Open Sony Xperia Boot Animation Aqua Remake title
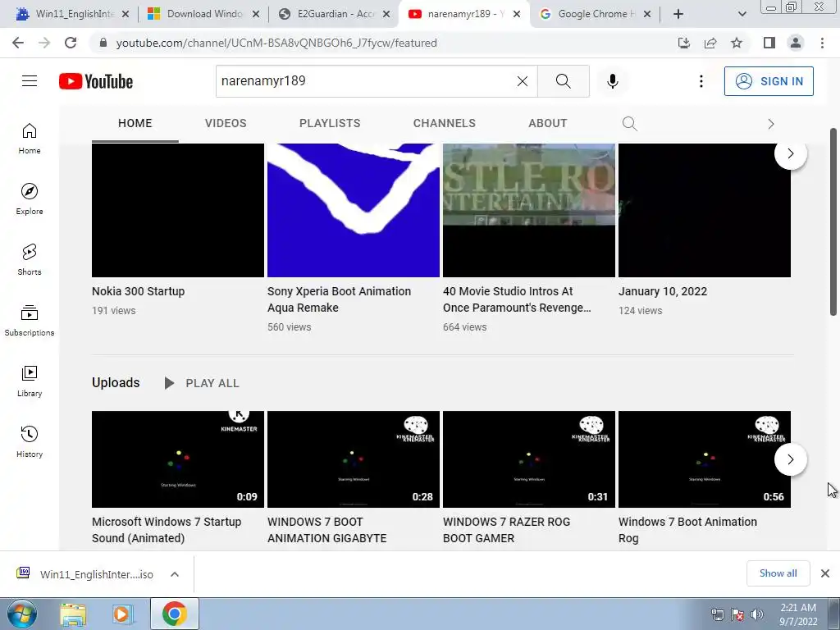840x630 pixels. (x=339, y=299)
